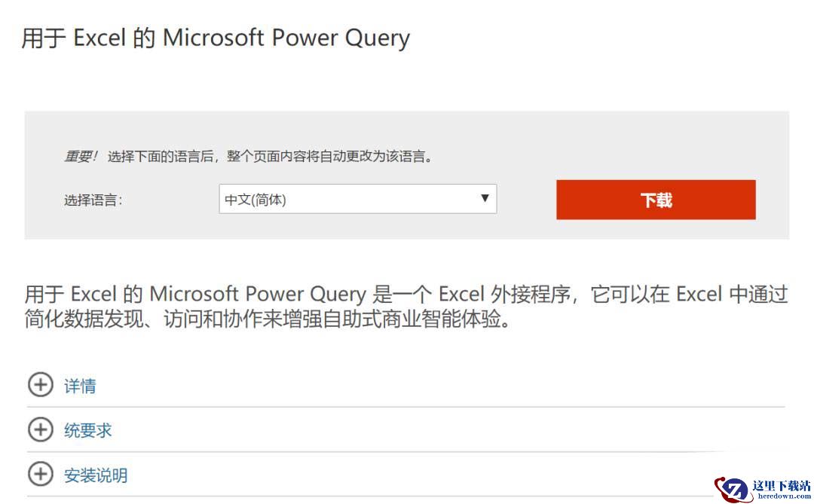Open the 中文(简体) language combo box
814x504 pixels.
point(358,199)
